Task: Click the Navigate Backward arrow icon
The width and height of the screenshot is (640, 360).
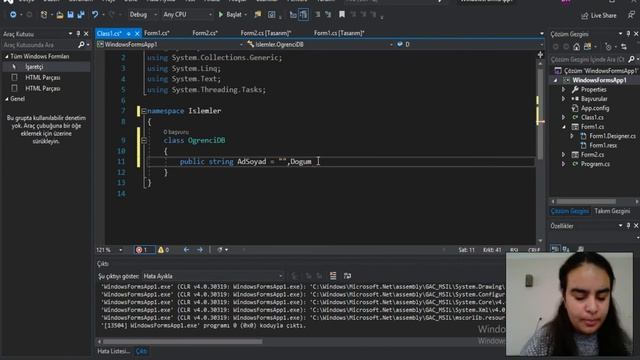Action: pyautogui.click(x=13, y=15)
